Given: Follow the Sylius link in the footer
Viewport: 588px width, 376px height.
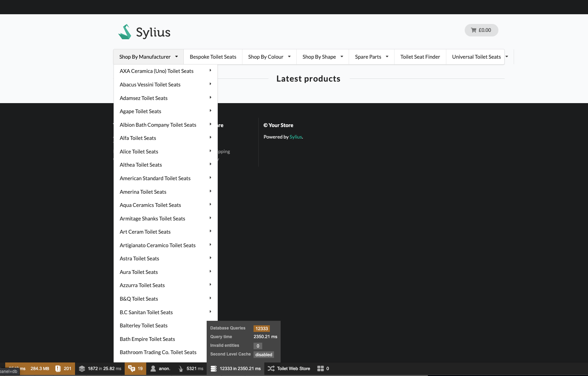Looking at the screenshot, I should [296, 137].
